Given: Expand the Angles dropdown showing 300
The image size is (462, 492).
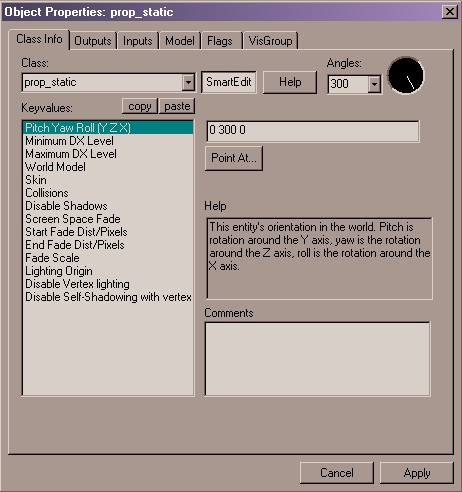Looking at the screenshot, I should (374, 84).
